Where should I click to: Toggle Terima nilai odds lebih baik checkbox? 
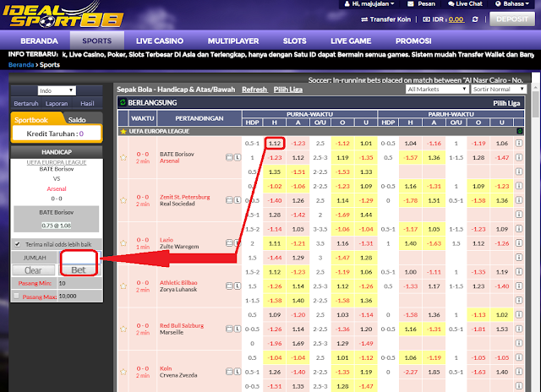pos(17,244)
